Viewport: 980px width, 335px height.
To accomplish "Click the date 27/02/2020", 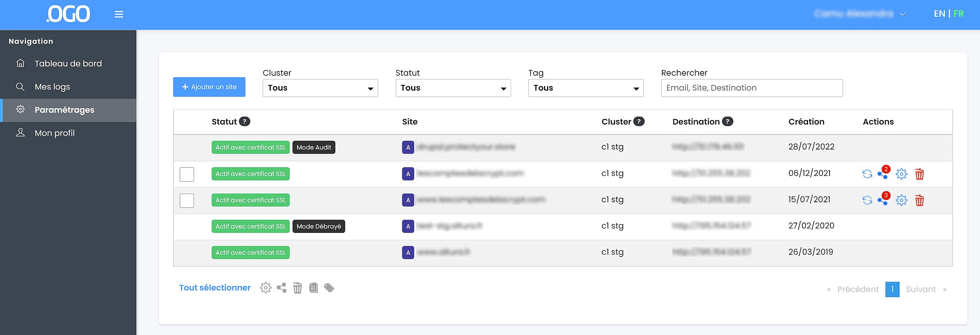I will click(811, 226).
